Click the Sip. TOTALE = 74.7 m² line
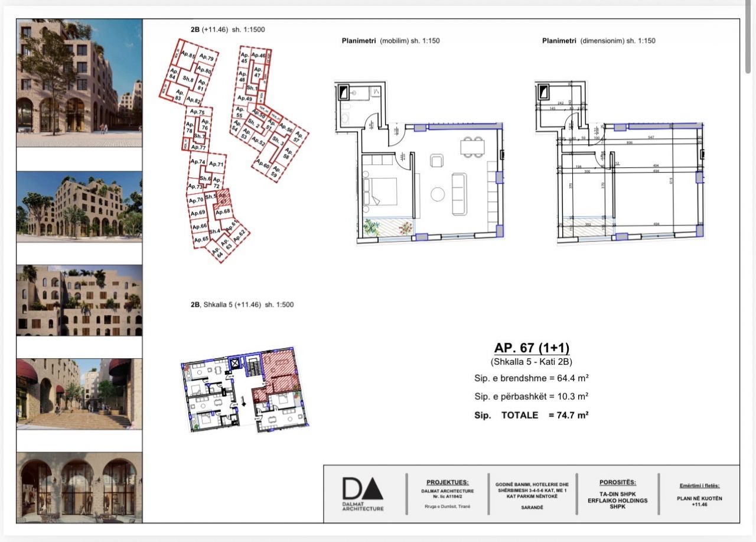 point(531,416)
